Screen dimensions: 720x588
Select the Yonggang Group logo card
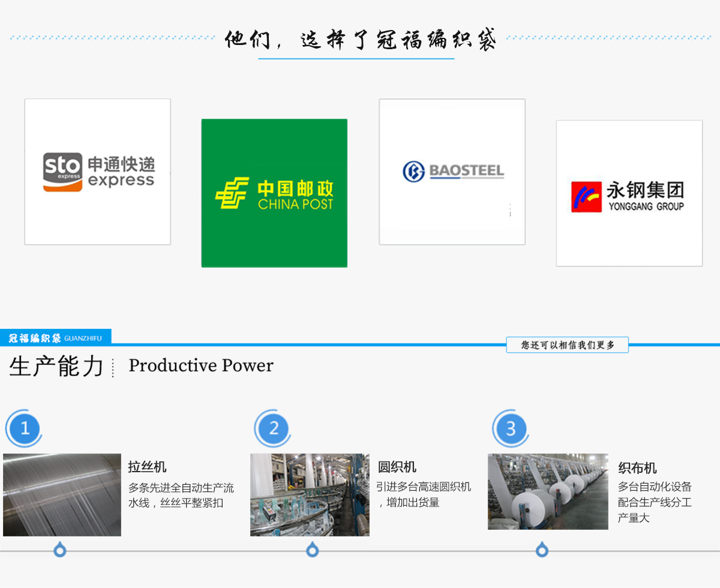(x=629, y=193)
